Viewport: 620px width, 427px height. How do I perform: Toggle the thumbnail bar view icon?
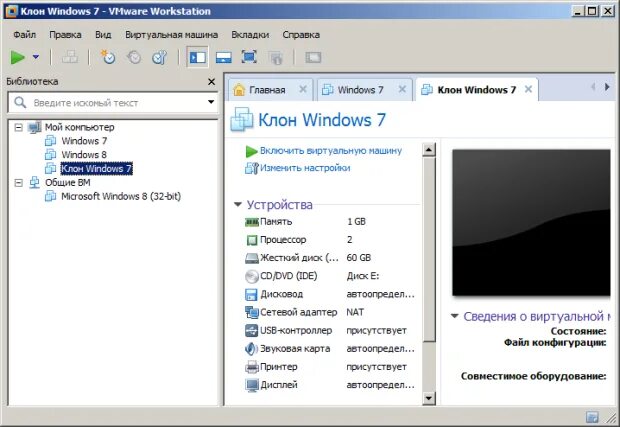coord(223,58)
